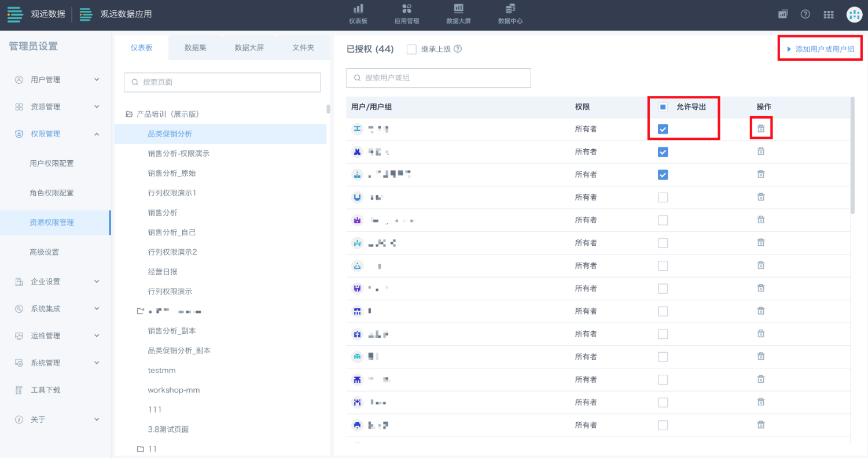Expand the 系统集成 chevron
This screenshot has height=458, width=868.
click(97, 309)
